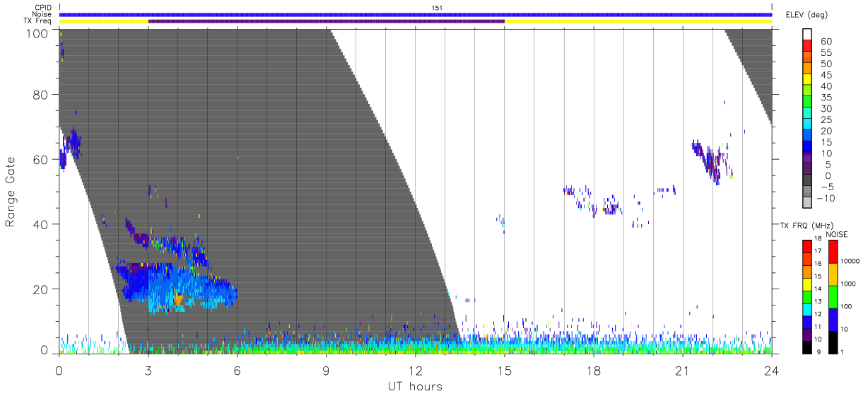This screenshot has height=401, width=868.
Task: Click the purple segment of the TX Freq strip
Action: tap(326, 21)
